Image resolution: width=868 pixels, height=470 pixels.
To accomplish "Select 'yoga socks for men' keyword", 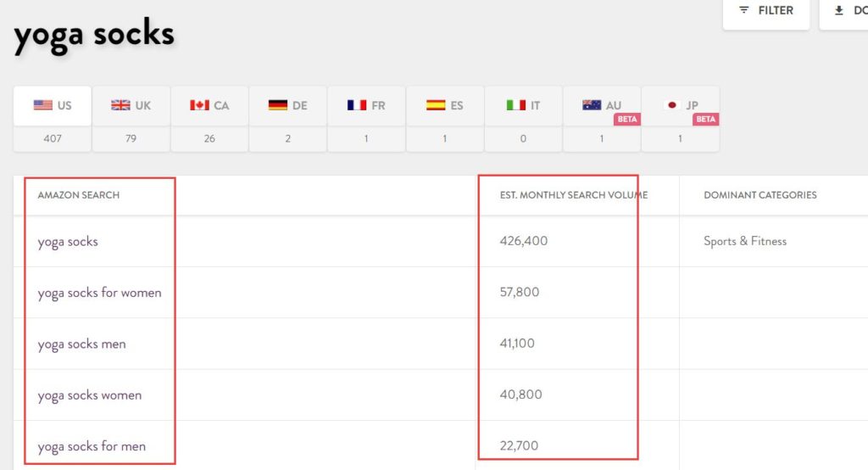I will [92, 446].
